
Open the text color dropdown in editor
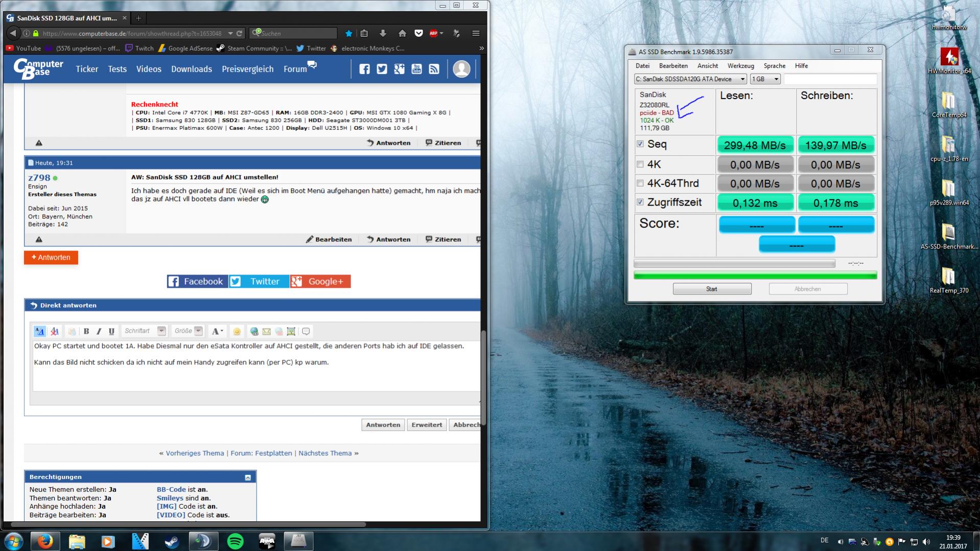218,331
